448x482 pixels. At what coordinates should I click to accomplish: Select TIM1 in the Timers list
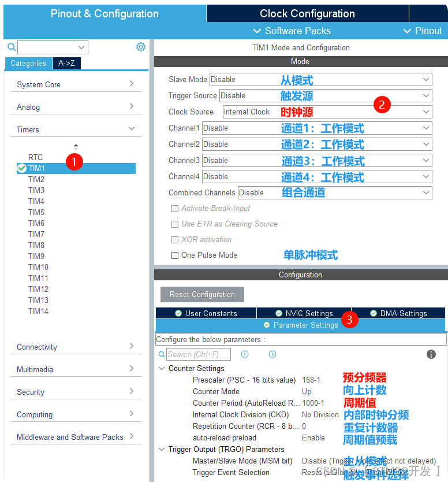pyautogui.click(x=76, y=168)
